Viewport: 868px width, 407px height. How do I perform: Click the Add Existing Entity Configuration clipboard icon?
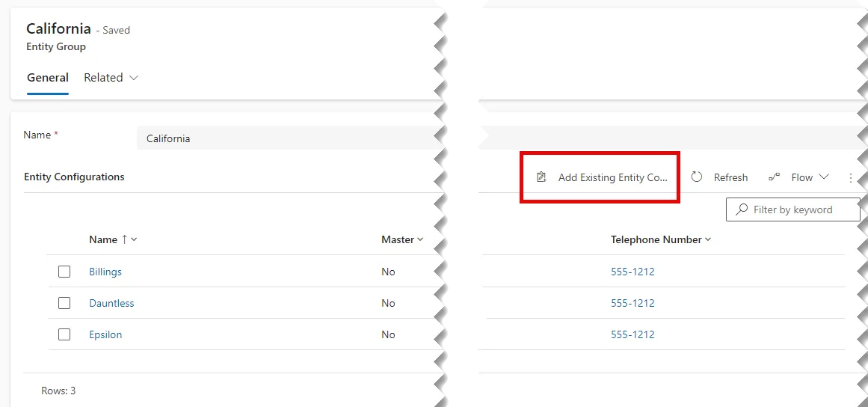coord(541,177)
